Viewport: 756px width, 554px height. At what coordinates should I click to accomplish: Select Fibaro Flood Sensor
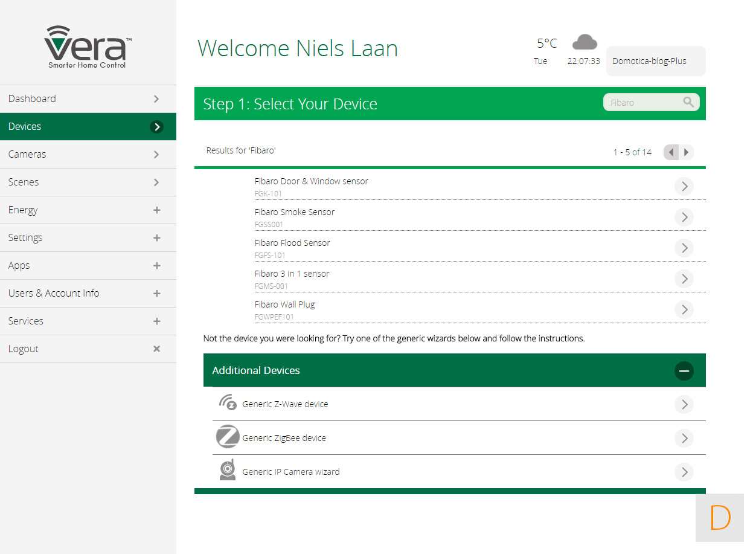click(x=480, y=246)
